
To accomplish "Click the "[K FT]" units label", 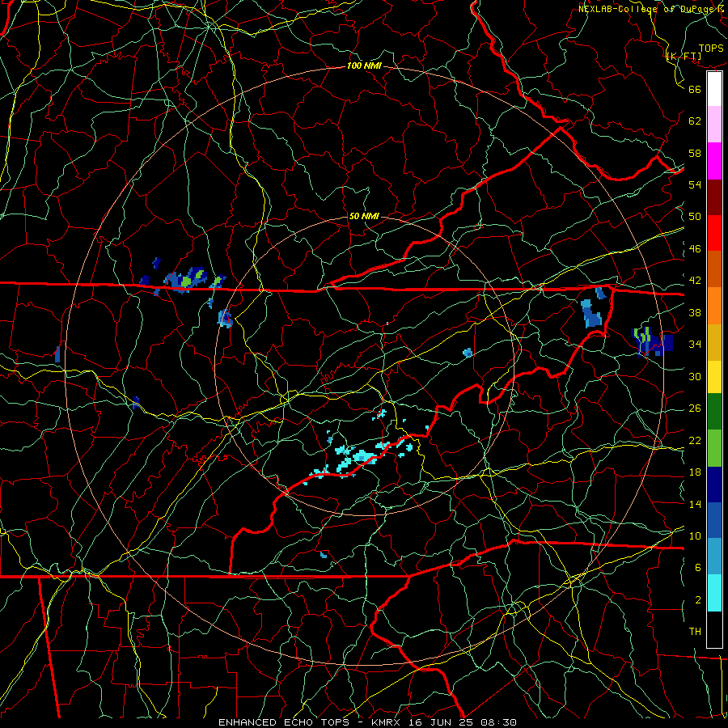I will tap(684, 57).
